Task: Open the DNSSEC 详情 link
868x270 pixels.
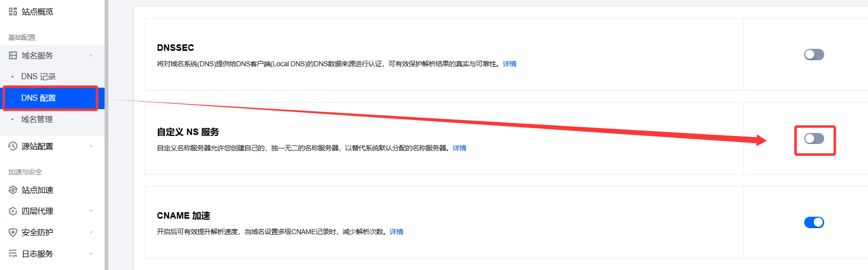Action: (509, 64)
